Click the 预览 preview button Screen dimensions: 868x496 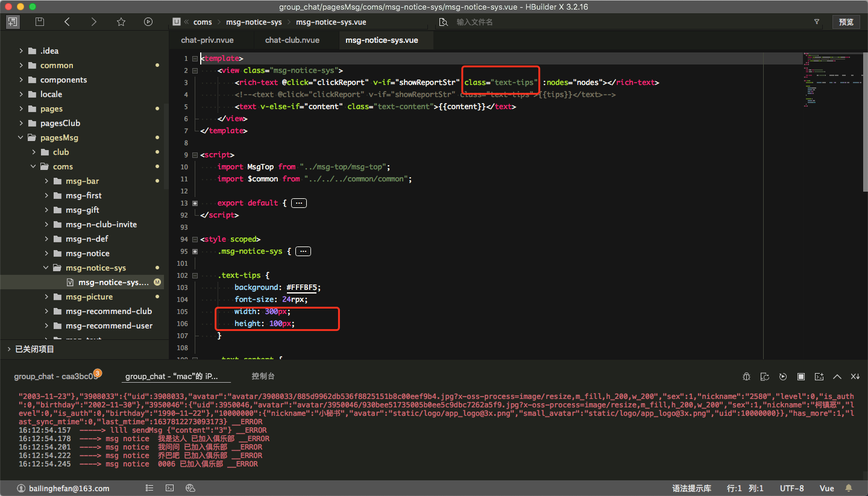click(846, 22)
